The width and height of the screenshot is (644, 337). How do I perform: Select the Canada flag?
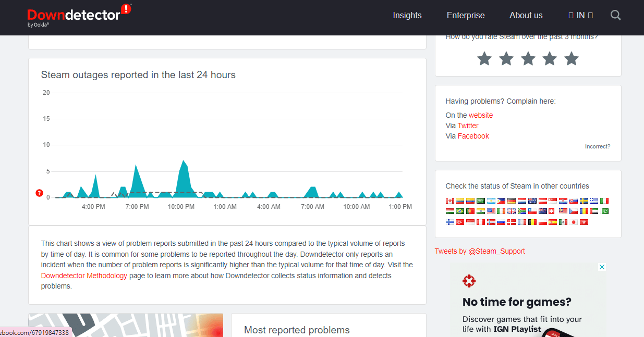point(450,201)
